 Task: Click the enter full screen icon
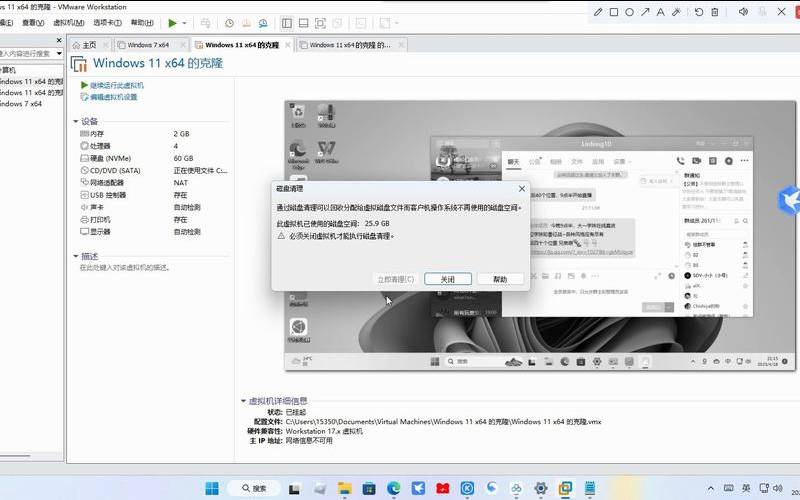click(320, 23)
